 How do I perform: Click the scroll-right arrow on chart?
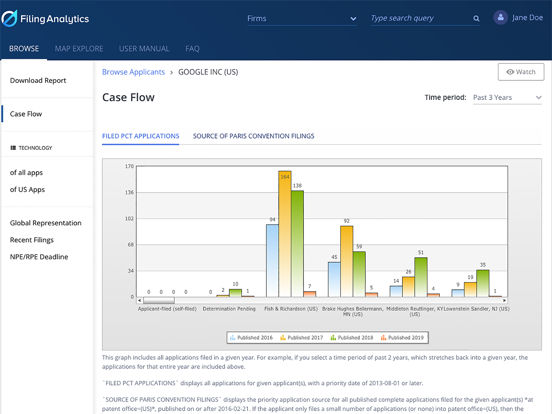[x=504, y=300]
